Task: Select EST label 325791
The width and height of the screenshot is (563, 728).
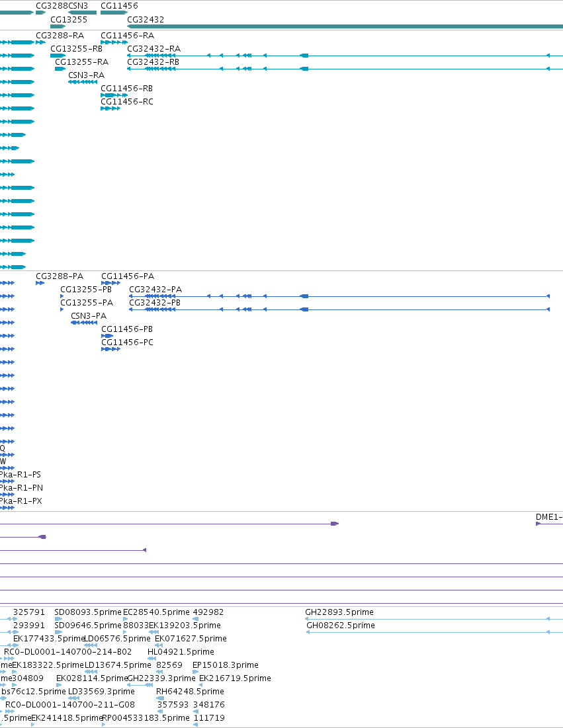Action: pyautogui.click(x=29, y=612)
